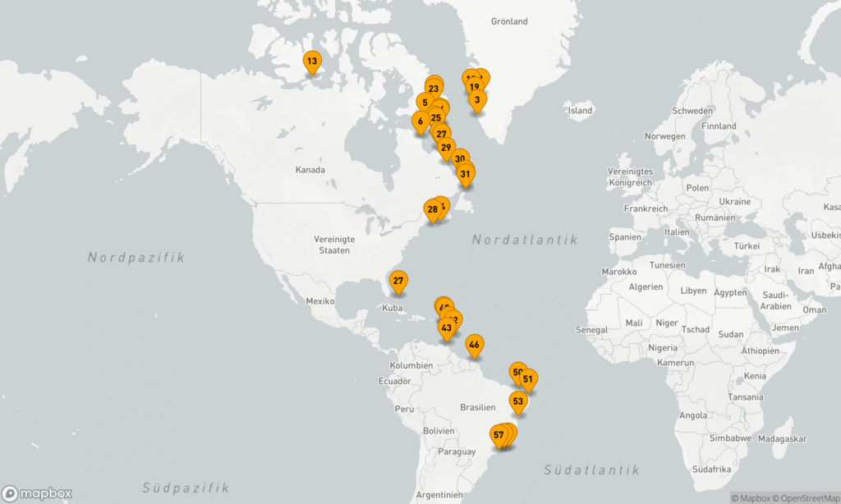841x504 pixels.
Task: Click the Mapbox logo
Action: [x=38, y=493]
